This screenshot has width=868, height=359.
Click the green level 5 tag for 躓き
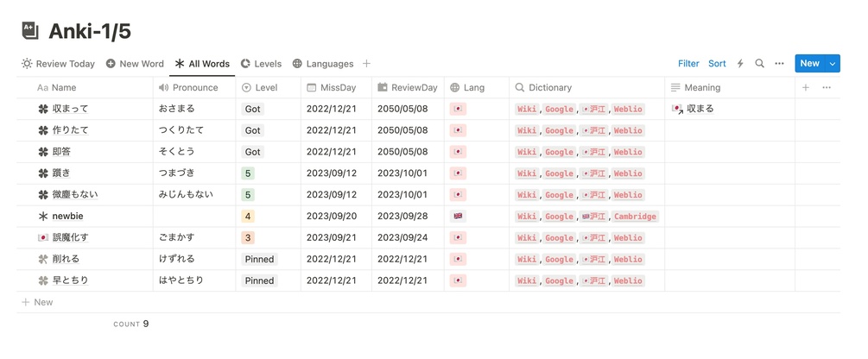pyautogui.click(x=248, y=173)
